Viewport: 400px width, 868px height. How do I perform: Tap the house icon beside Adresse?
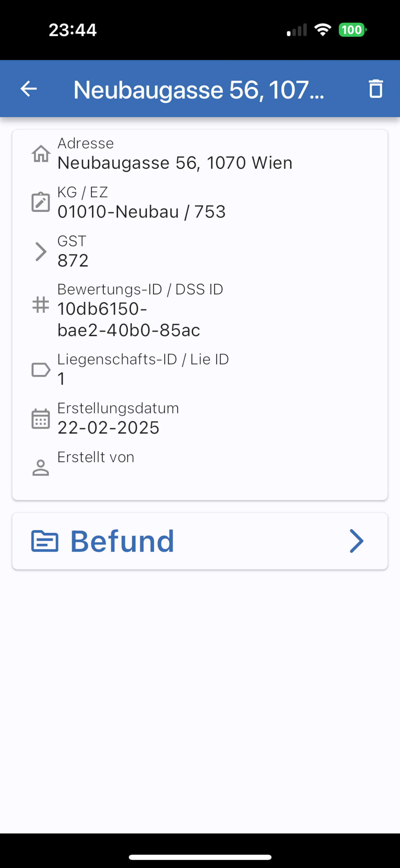pos(41,154)
